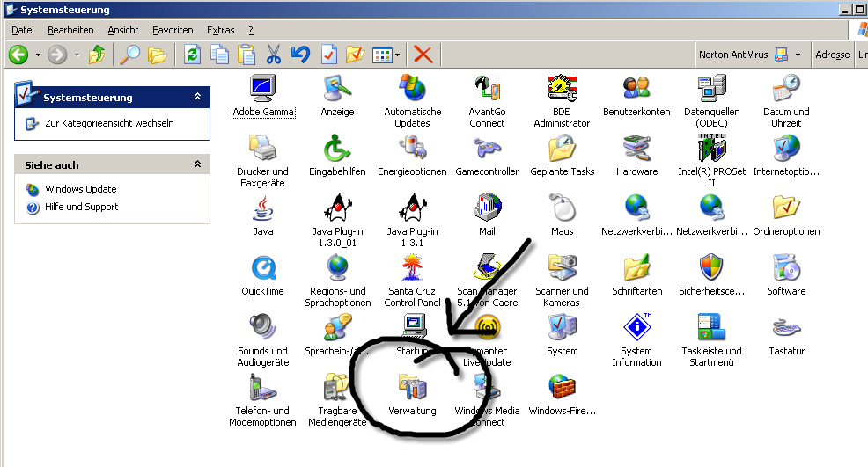
Task: Open Automatische Updates
Action: pyautogui.click(x=412, y=89)
